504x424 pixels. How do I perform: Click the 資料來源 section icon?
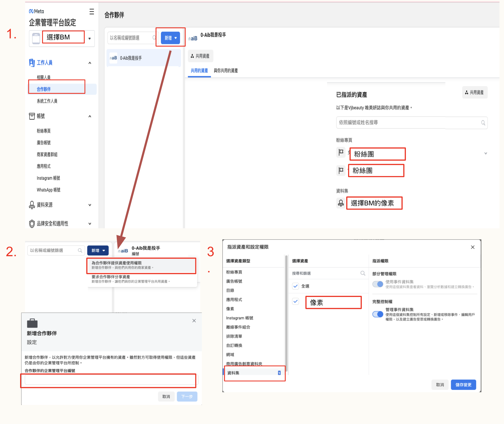pos(32,205)
